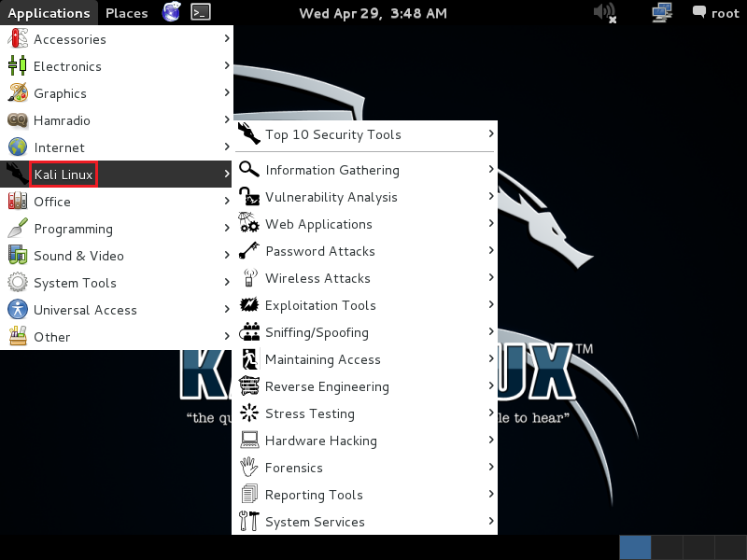The image size is (747, 560).
Task: Open the Places menu
Action: [x=126, y=13]
